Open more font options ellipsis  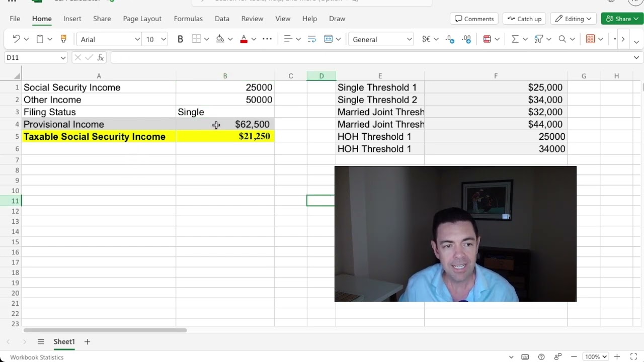[x=267, y=39]
